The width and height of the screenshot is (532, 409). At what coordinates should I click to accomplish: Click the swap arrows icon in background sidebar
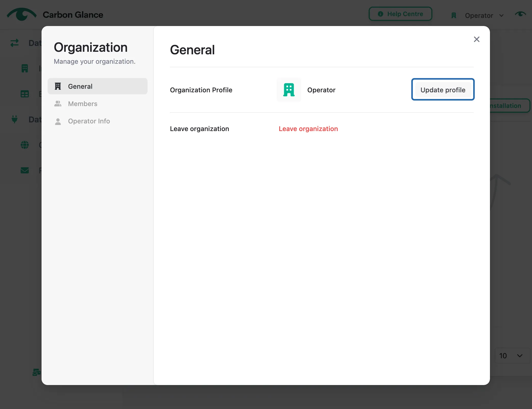point(15,43)
